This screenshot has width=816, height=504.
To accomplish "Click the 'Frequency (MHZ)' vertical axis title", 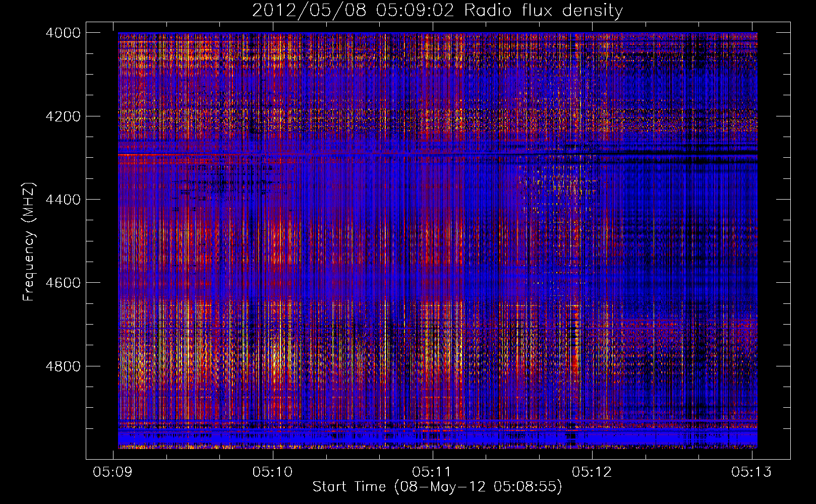I will click(x=29, y=242).
